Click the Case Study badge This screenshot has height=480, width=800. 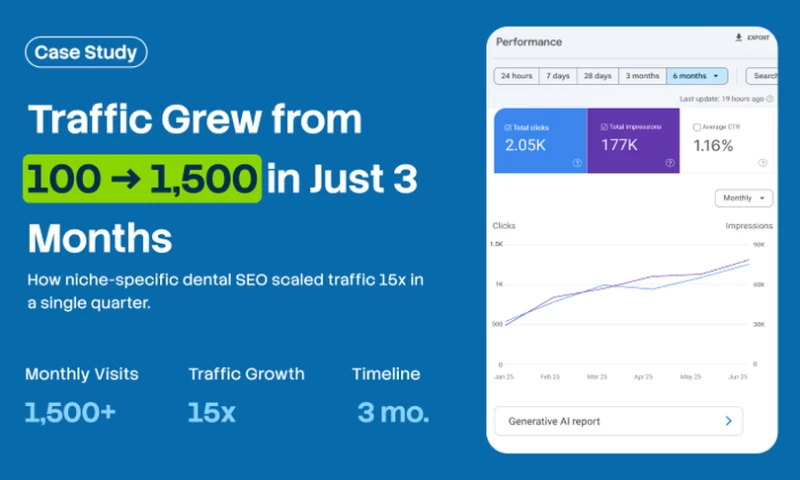tap(86, 52)
